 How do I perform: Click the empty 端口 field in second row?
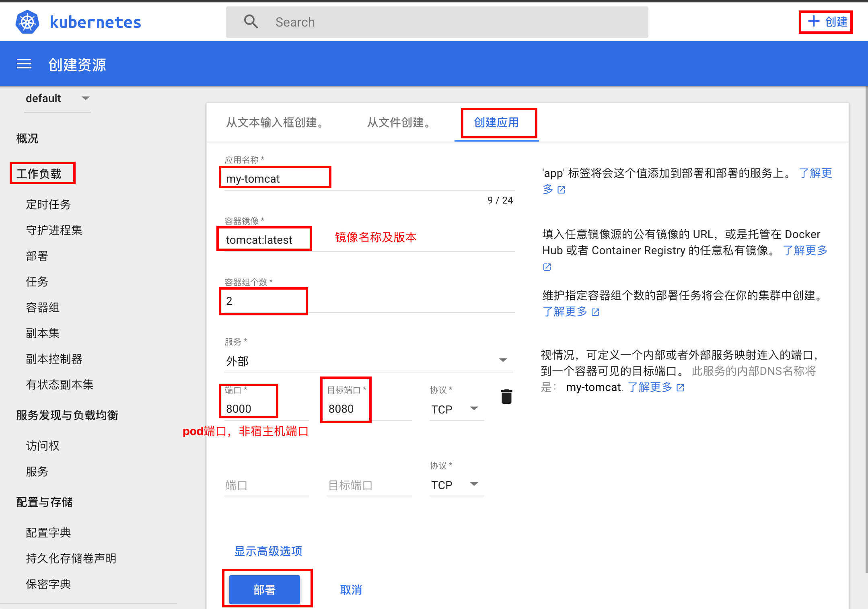click(266, 485)
